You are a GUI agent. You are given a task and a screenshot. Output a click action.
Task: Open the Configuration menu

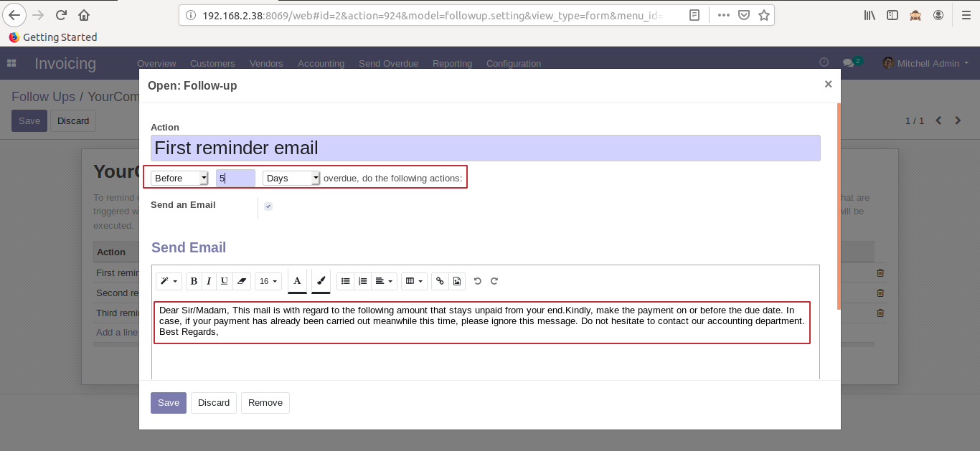(514, 64)
